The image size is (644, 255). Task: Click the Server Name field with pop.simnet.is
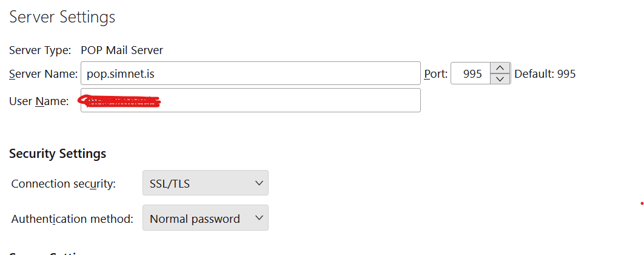pos(250,73)
